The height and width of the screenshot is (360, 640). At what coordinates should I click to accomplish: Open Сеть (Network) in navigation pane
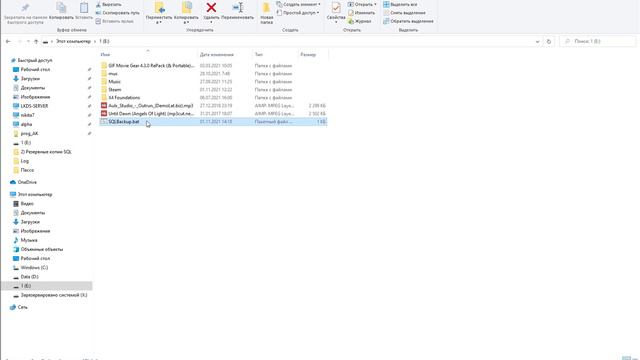(x=22, y=307)
